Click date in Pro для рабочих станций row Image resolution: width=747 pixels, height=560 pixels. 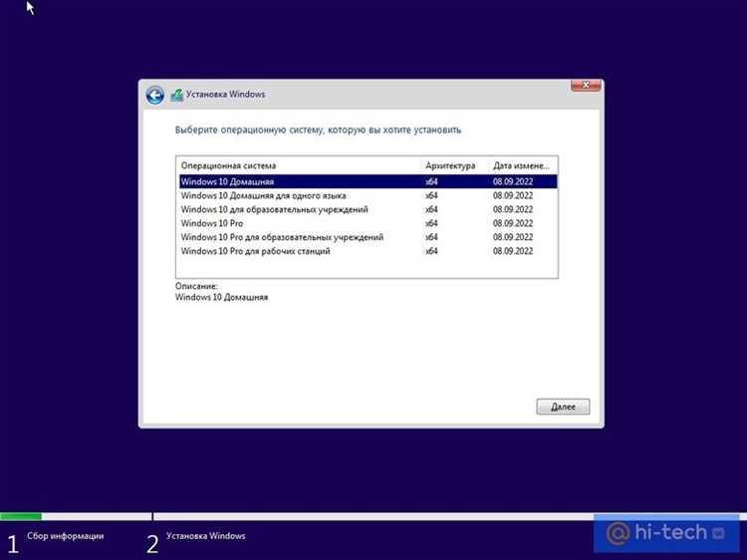(513, 251)
